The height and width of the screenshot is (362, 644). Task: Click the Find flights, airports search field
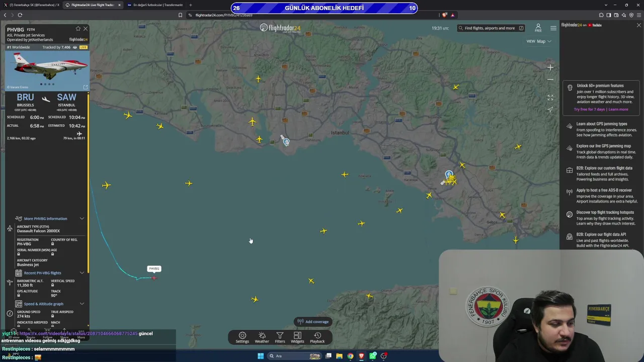click(491, 28)
